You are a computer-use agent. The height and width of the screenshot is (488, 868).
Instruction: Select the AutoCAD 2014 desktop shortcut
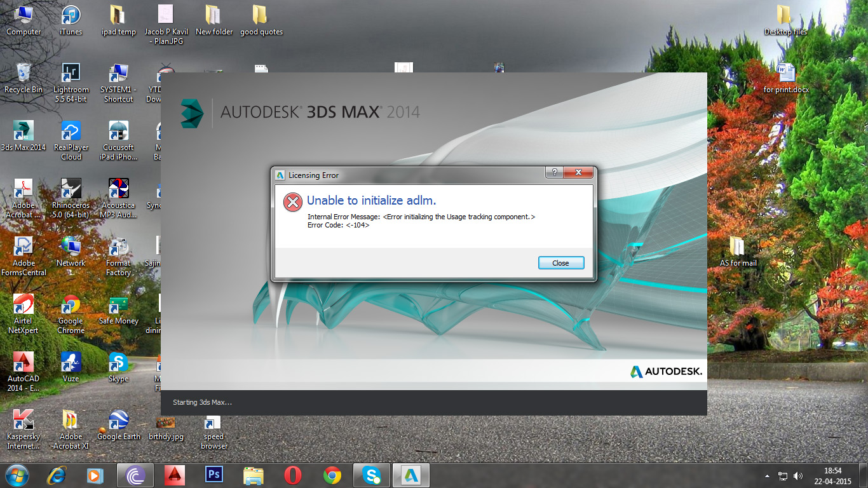tap(24, 372)
